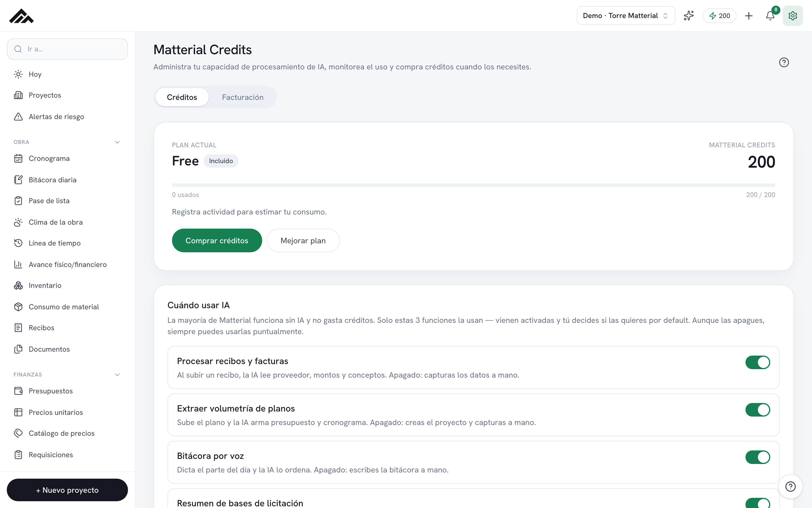Screen dimensions: 812x508
Task: Click the 0 usados label
Action: point(185,195)
